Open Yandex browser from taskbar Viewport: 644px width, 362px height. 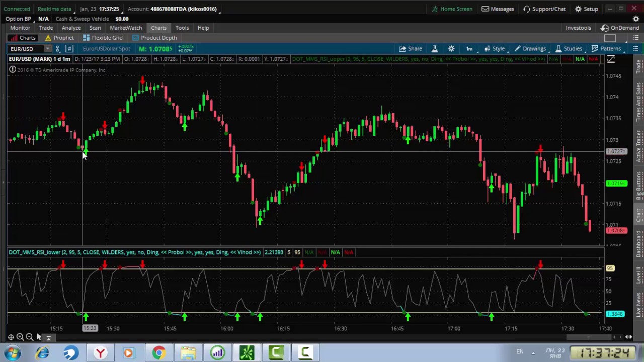[101, 353]
